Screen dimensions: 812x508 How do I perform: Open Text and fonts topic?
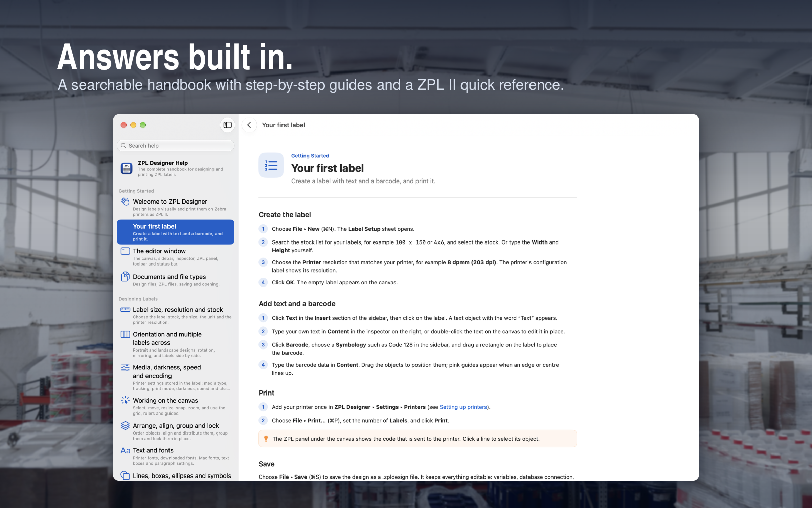pos(176,456)
